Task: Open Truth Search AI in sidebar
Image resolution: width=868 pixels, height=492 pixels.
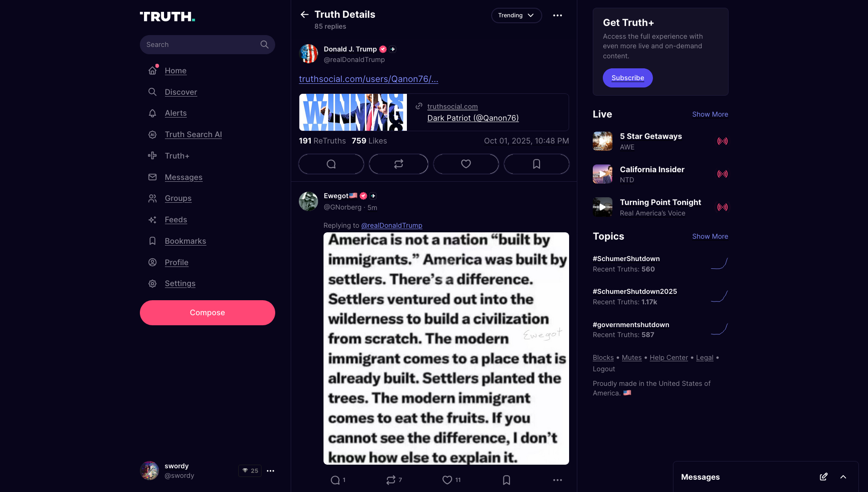Action: pyautogui.click(x=193, y=134)
